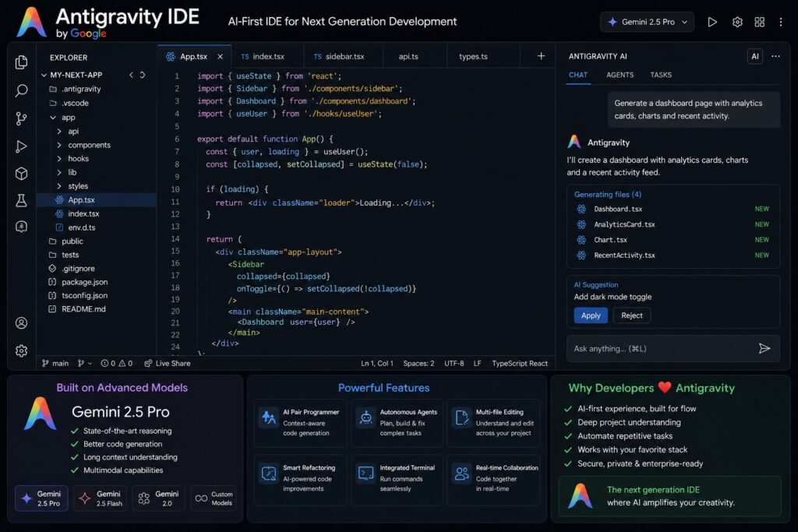Image resolution: width=798 pixels, height=532 pixels.
Task: Open Run and Debug icon in activity bar
Action: (x=21, y=146)
